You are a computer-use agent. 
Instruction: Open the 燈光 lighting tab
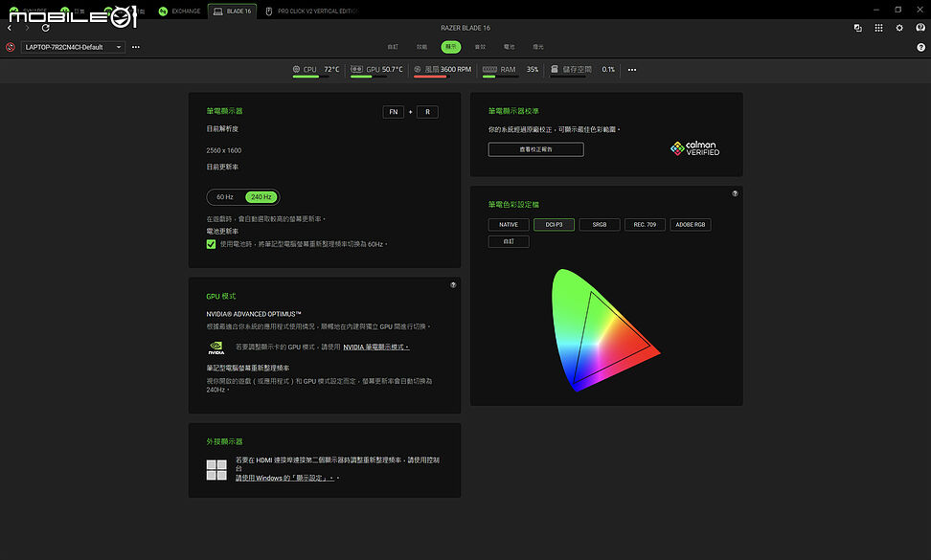pyautogui.click(x=538, y=47)
